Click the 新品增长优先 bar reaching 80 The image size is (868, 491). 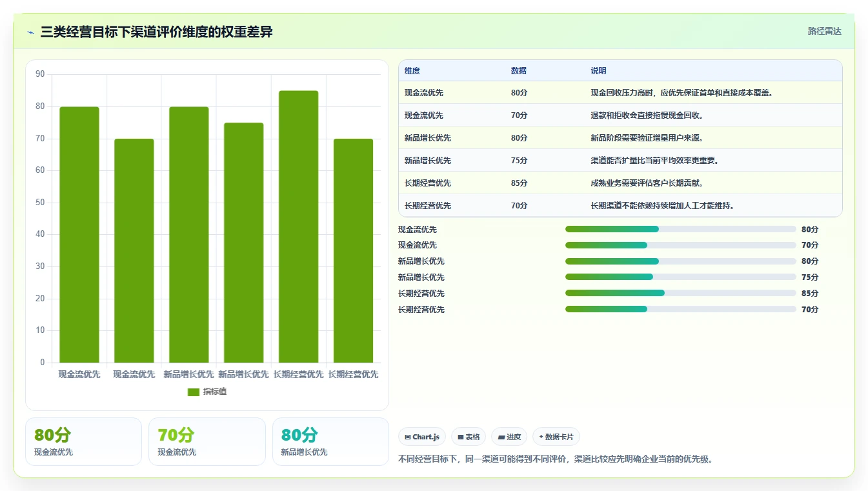pos(189,235)
